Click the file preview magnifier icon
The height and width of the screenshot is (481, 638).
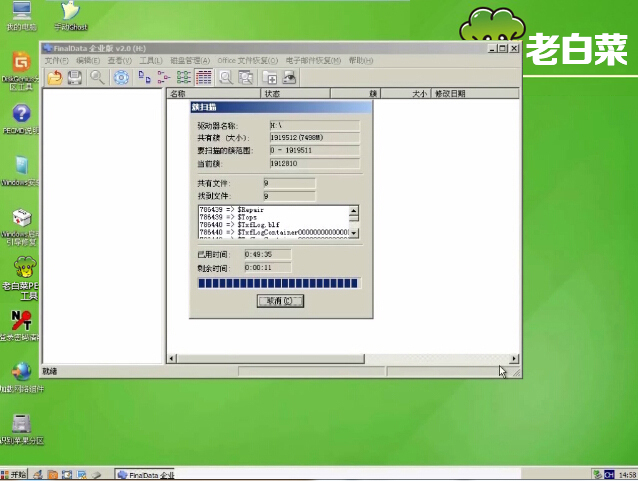click(x=226, y=77)
